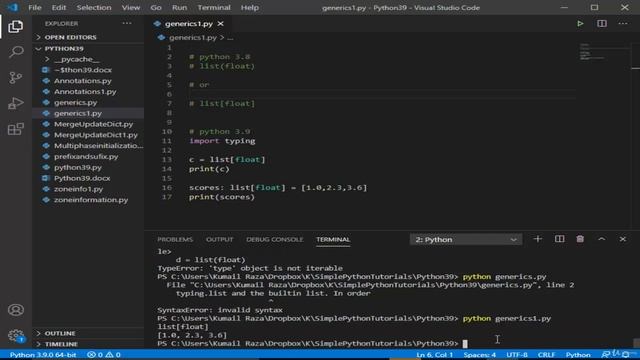
Task: Open the Go menu
Action: (x=156, y=7)
